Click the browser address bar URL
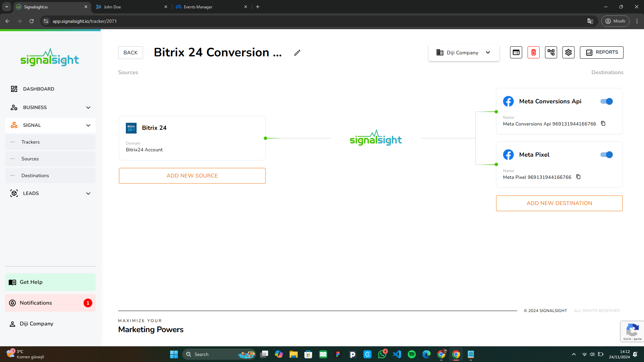Image resolution: width=644 pixels, height=362 pixels. click(85, 21)
